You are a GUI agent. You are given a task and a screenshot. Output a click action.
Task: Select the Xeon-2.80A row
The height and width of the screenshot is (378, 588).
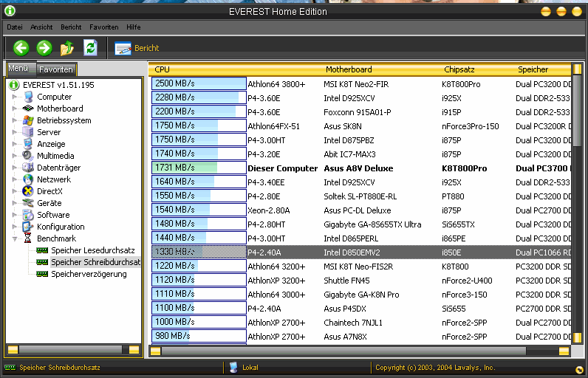pyautogui.click(x=360, y=210)
